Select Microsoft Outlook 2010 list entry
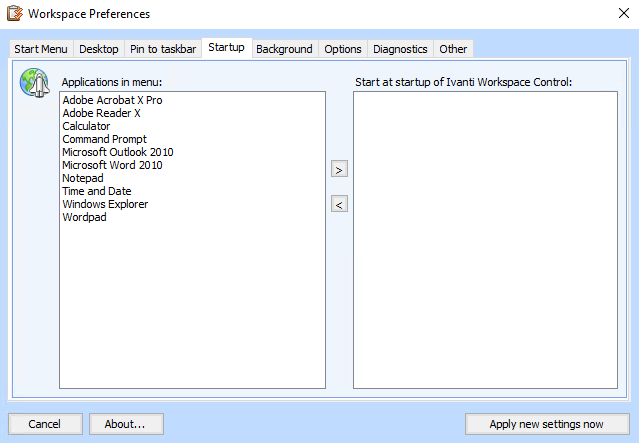Screen dimensions: 639x443 coord(117,152)
